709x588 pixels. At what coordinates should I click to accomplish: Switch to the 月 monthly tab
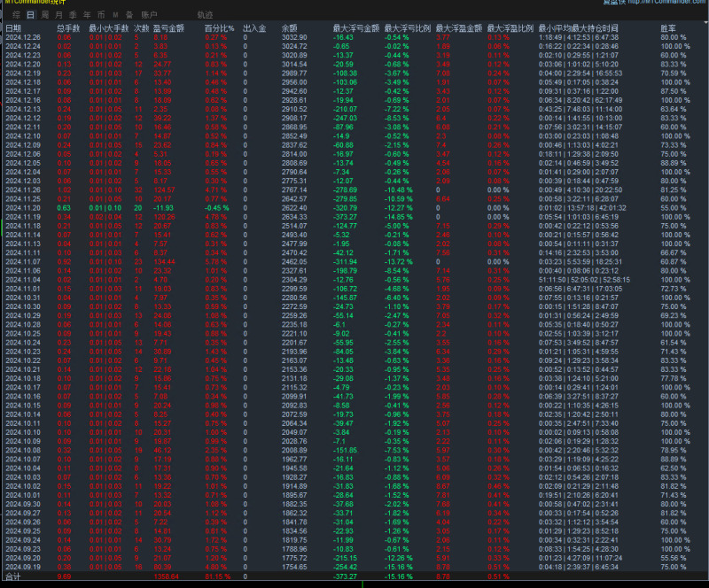tap(58, 15)
